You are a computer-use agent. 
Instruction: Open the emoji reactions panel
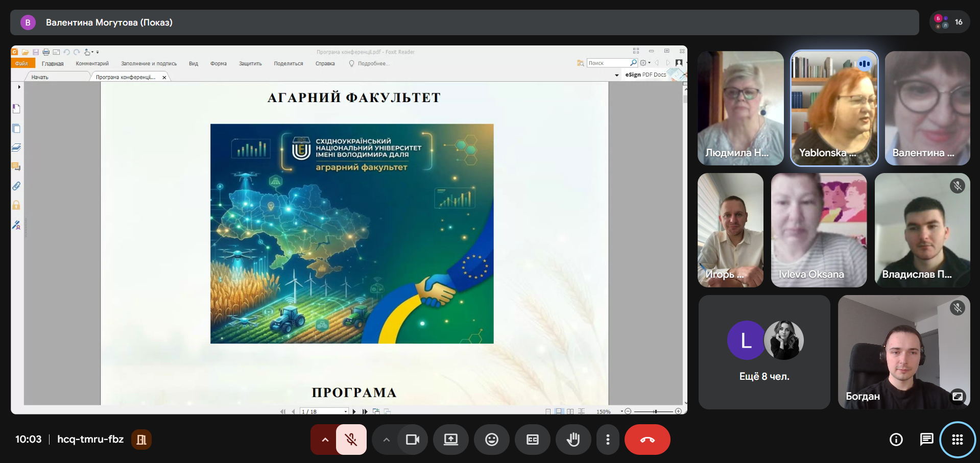(491, 440)
